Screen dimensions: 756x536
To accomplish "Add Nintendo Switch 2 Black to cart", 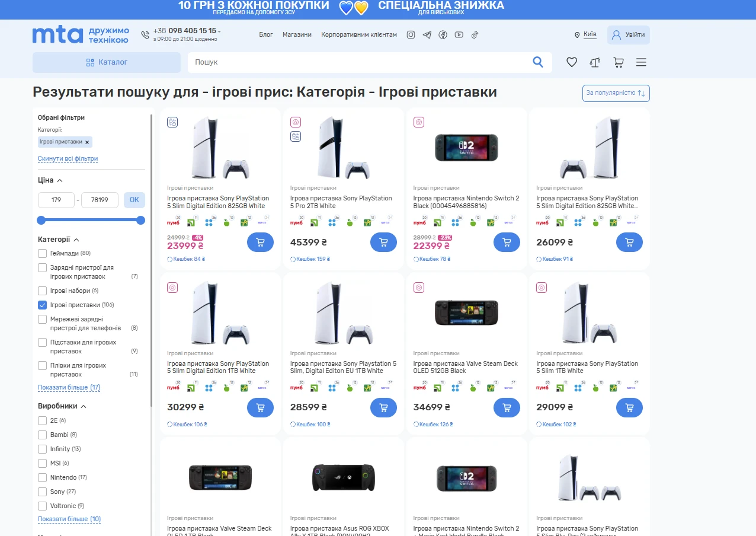I will 507,242.
